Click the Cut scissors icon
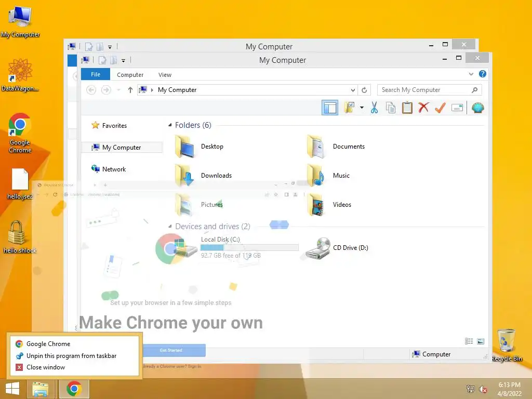532x399 pixels. tap(374, 108)
